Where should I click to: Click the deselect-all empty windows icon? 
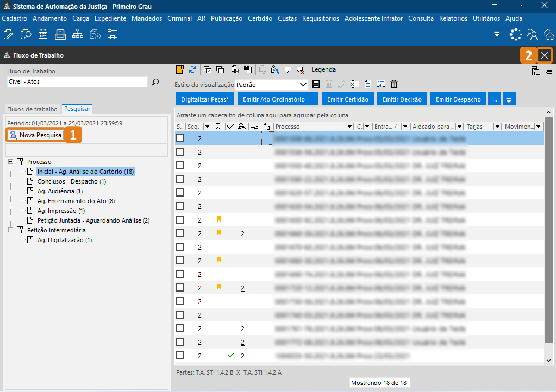(x=220, y=69)
